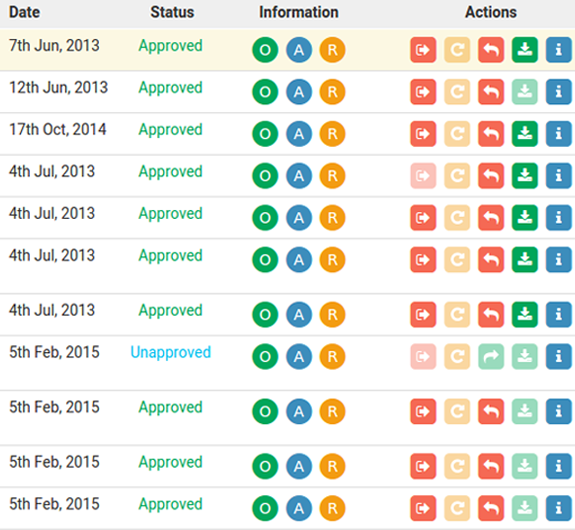Download the 17th Oct, 2014 entry
Image resolution: width=575 pixels, height=530 pixels.
click(525, 134)
